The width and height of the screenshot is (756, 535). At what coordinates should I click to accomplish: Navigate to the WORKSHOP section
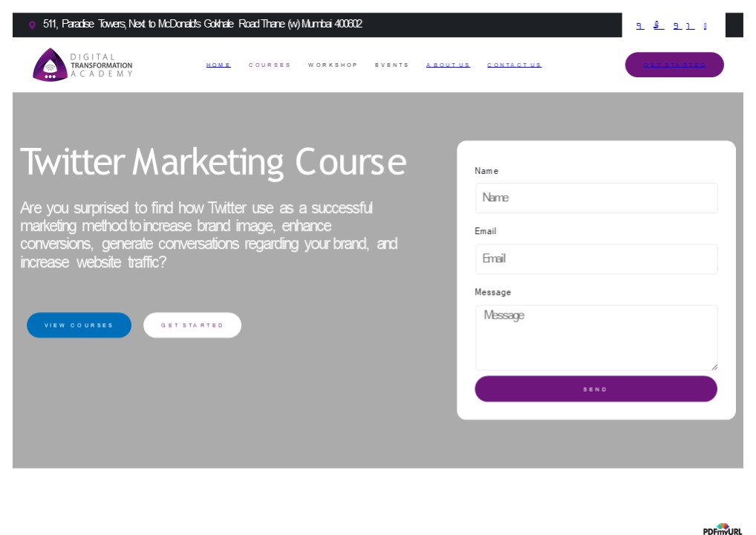333,65
